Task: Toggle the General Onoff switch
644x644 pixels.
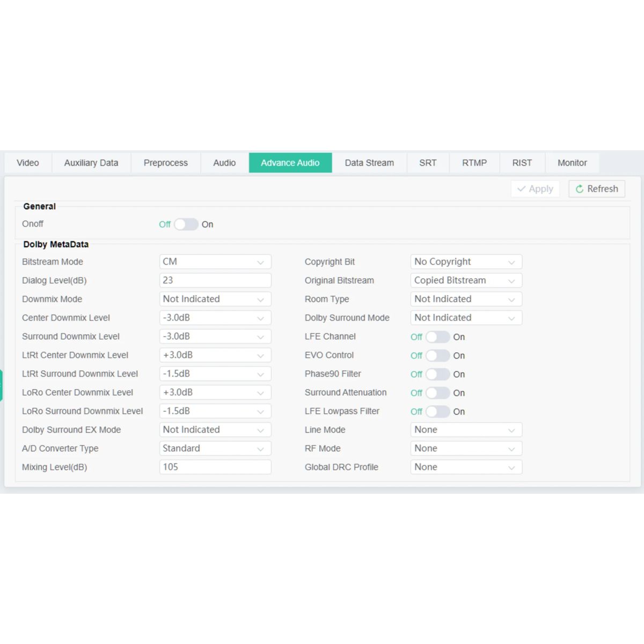Action: coord(186,224)
